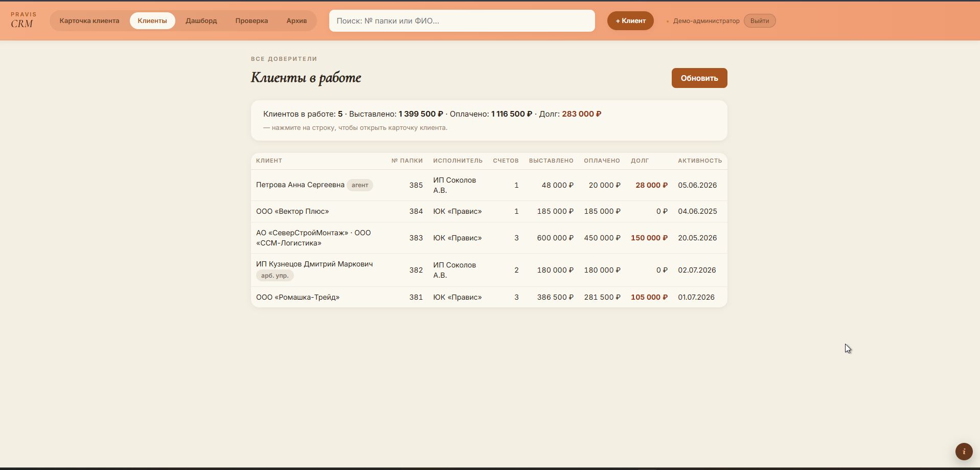Open the Карточка клиента tab
Viewport: 980px width, 470px height.
(x=89, y=21)
